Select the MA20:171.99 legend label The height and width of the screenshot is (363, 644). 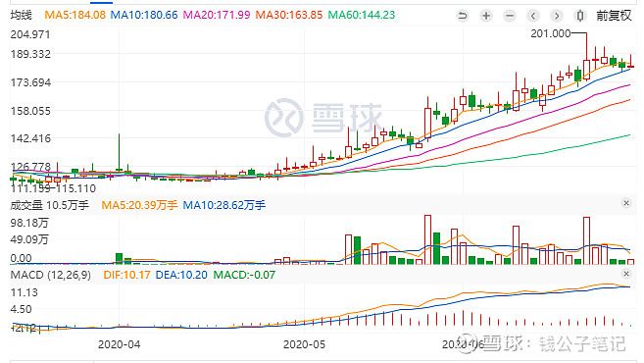pyautogui.click(x=217, y=16)
